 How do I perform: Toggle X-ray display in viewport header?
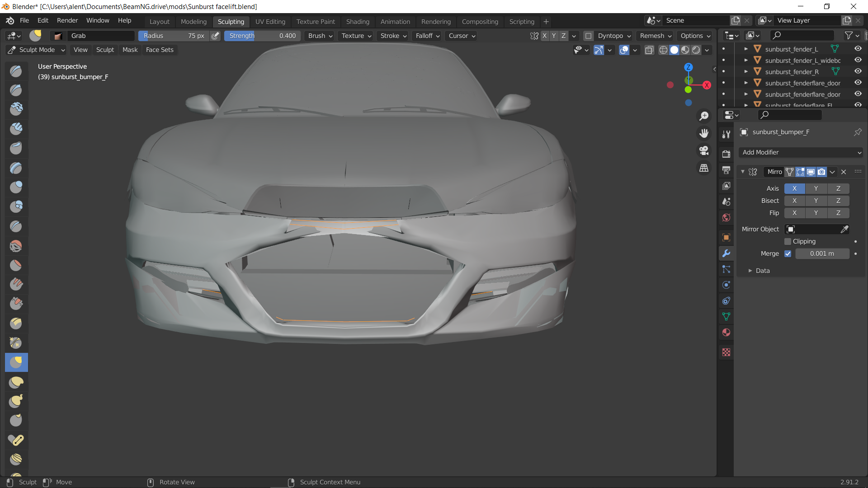tap(649, 50)
